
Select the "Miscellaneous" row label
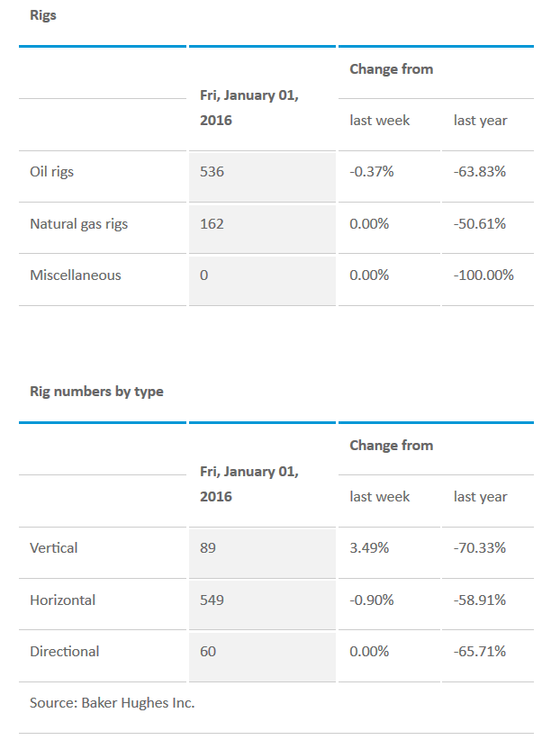pos(75,275)
